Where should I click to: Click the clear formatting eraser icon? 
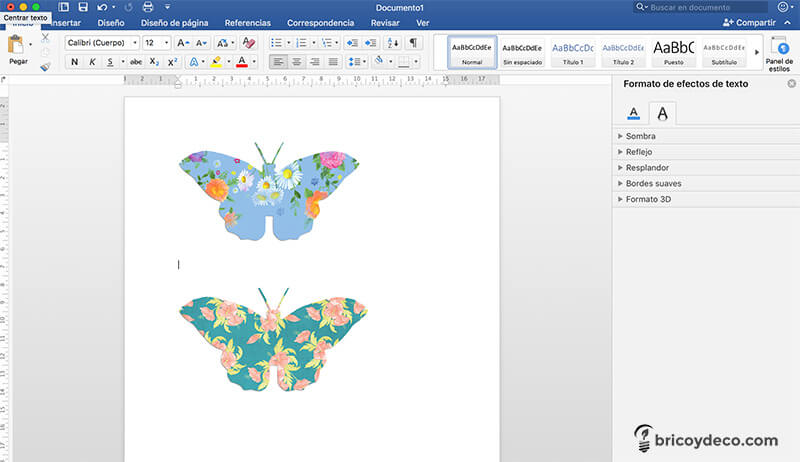click(249, 43)
